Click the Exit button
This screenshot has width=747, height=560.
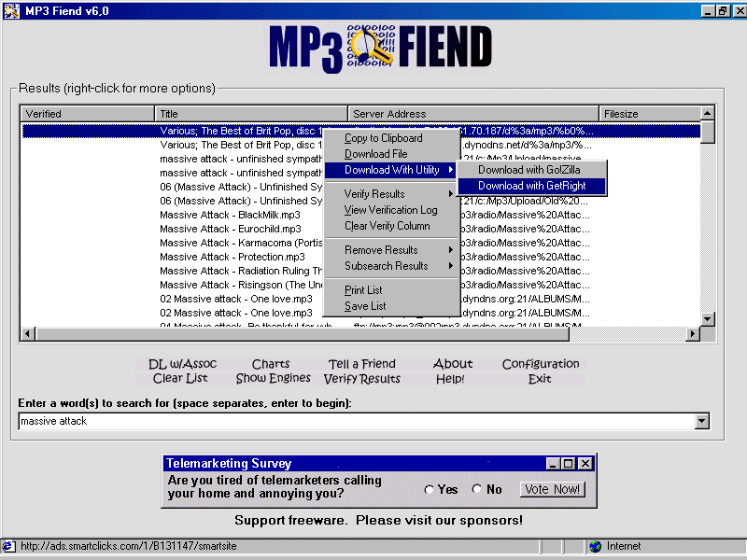point(540,379)
